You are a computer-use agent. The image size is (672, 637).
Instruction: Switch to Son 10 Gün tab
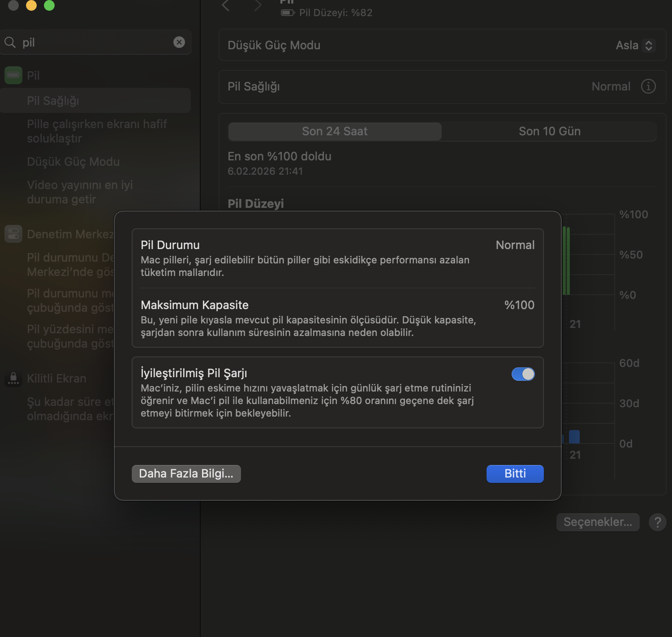(549, 131)
